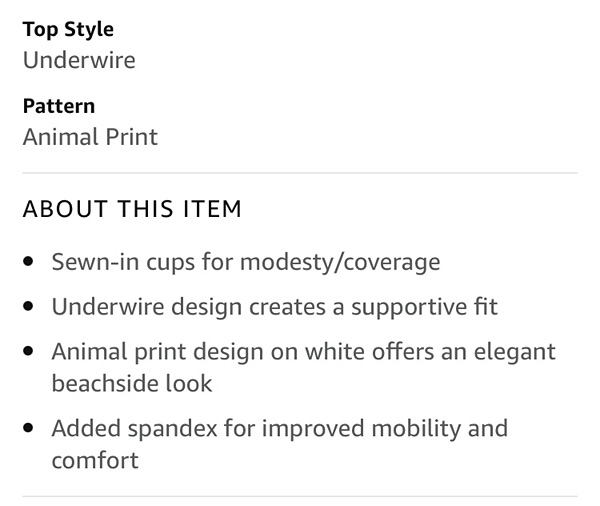Click the bottom divider line below comfort
Screen dimensions: 600x506
[x=300, y=496]
